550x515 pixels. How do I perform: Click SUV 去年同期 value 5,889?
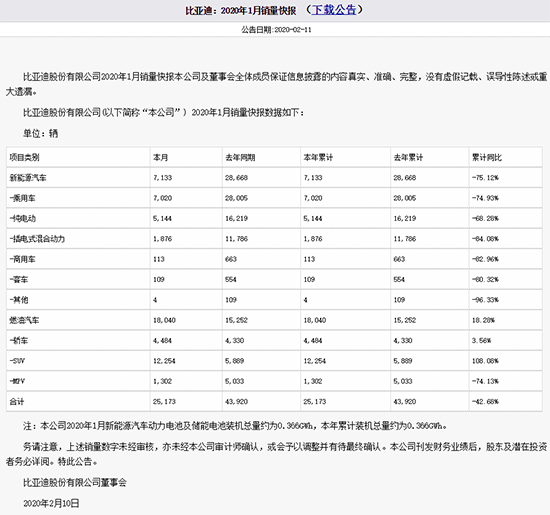(x=234, y=361)
